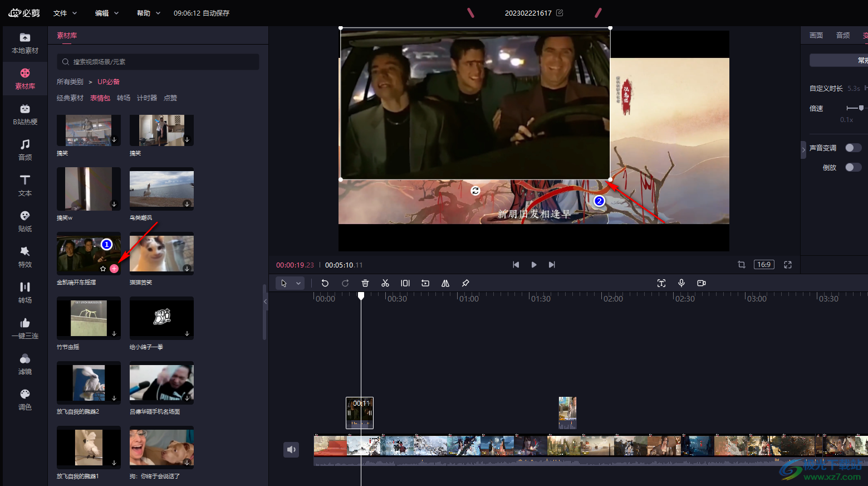Favorite the 金凯瑞开车摇摆 clip with star

(x=103, y=269)
